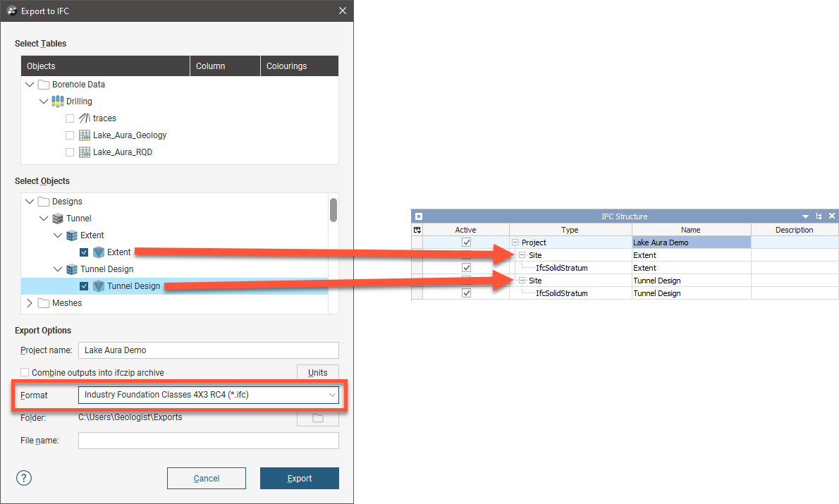Viewport: 839px width, 504px height.
Task: Click the Borehole Data folder icon
Action: point(44,85)
